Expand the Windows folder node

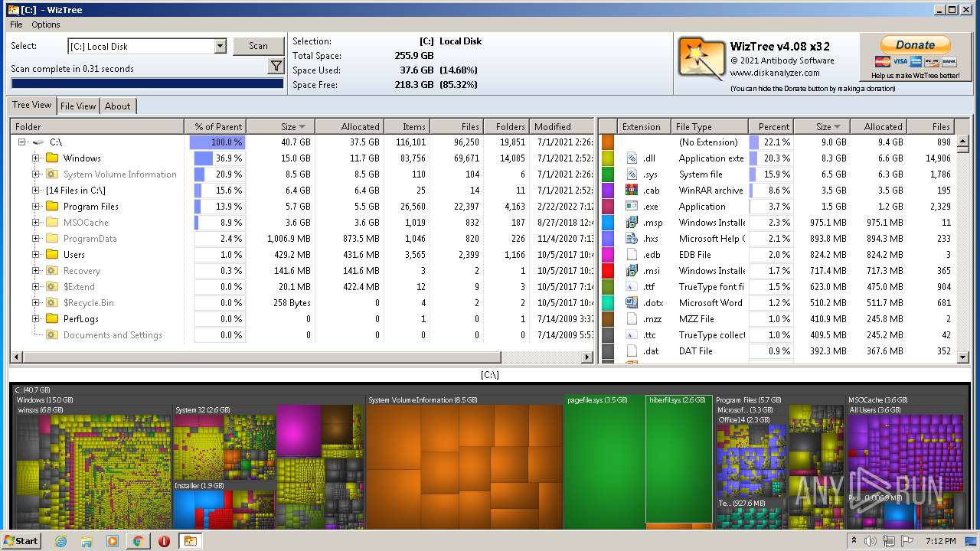click(x=36, y=158)
